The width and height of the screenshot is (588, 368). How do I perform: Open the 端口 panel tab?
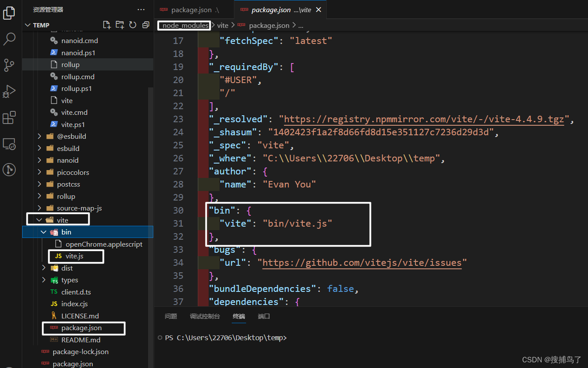264,316
